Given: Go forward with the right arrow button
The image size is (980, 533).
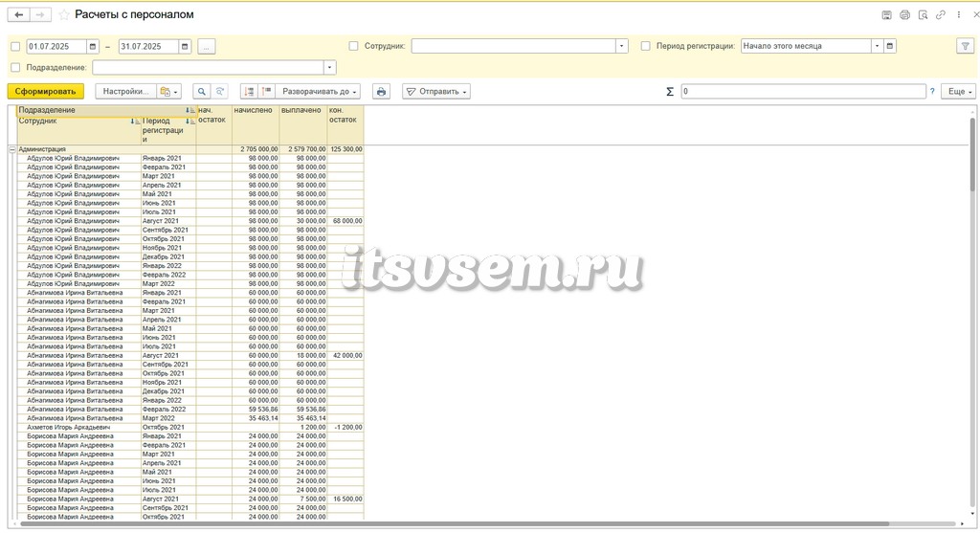Looking at the screenshot, I should [40, 15].
